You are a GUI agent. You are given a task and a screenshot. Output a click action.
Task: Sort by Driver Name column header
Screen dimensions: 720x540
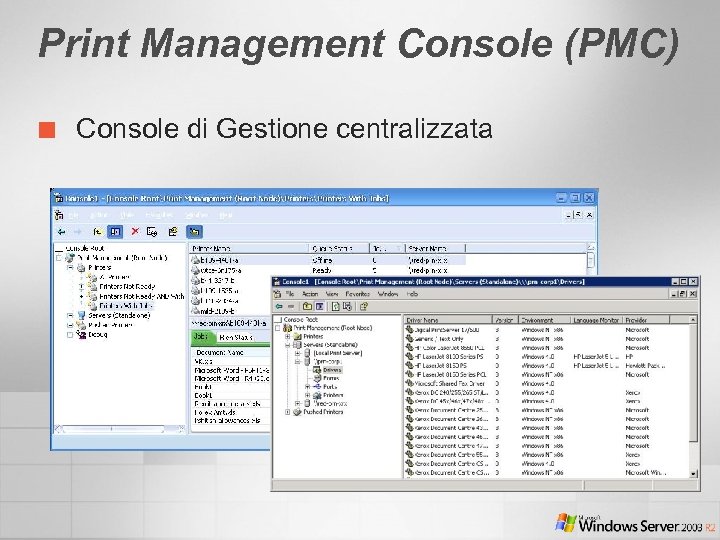448,320
